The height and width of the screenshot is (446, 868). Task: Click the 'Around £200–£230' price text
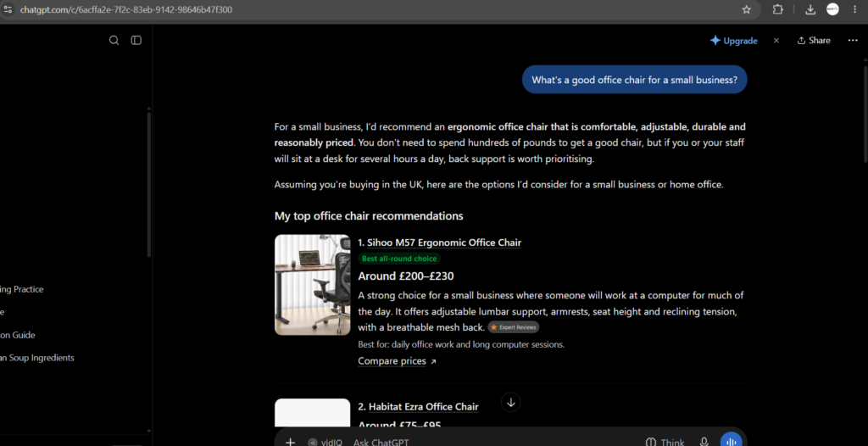(406, 276)
